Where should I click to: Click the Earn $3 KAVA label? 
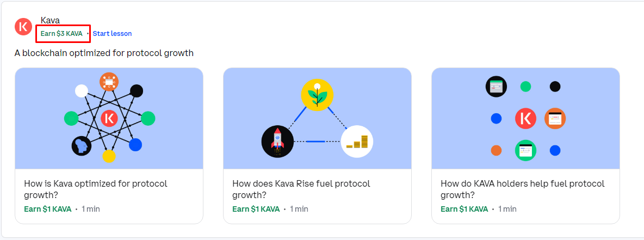pyautogui.click(x=61, y=34)
